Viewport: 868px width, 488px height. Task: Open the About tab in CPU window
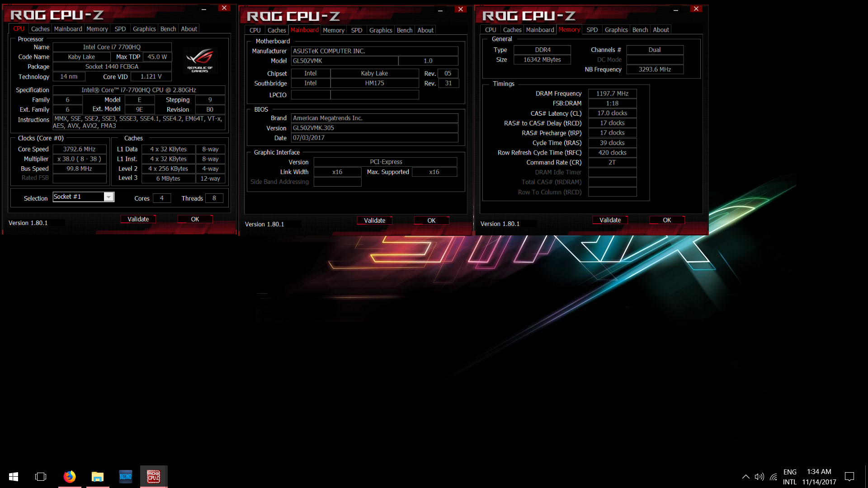[189, 29]
